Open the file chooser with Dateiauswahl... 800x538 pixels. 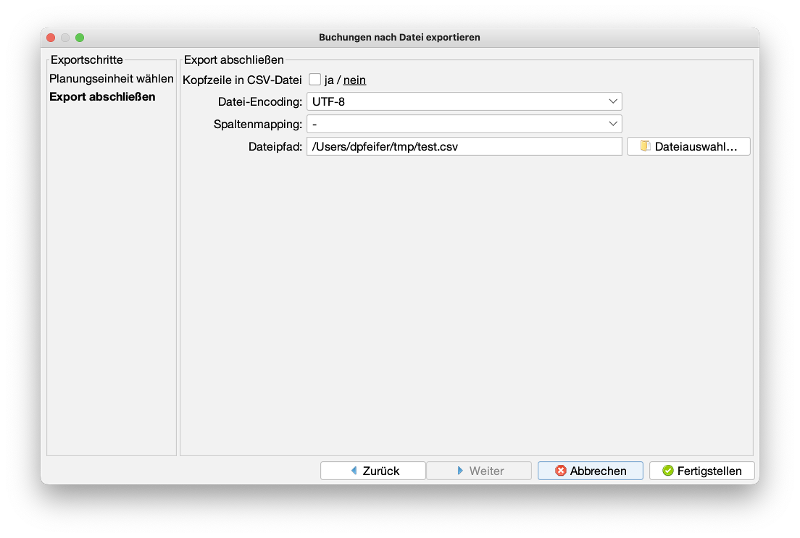click(689, 147)
